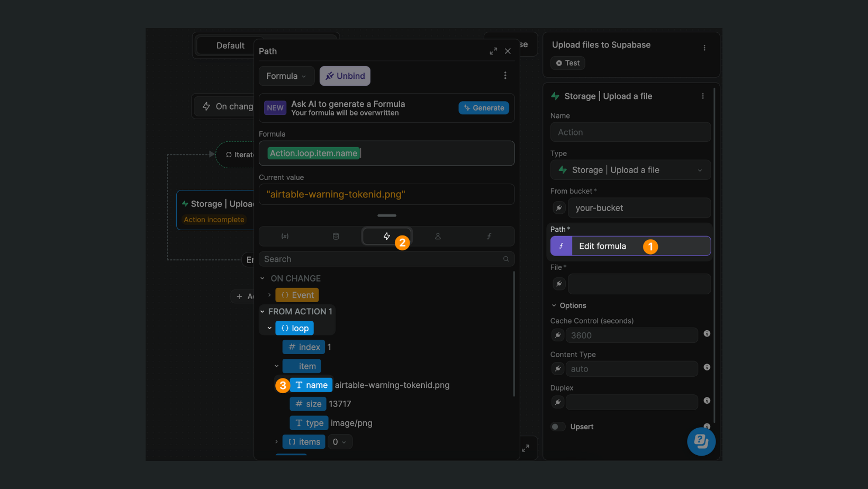The width and height of the screenshot is (868, 489).
Task: Switch to the variables (x) tab
Action: click(285, 236)
